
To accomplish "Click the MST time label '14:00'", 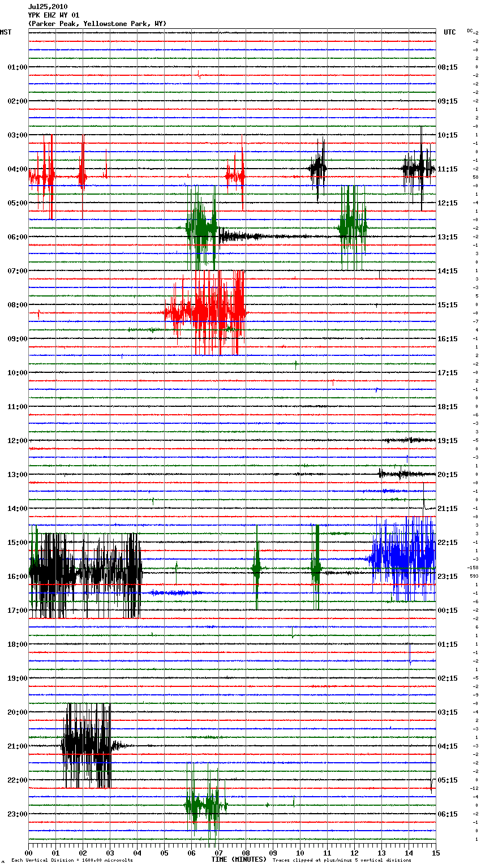I will point(17,509).
